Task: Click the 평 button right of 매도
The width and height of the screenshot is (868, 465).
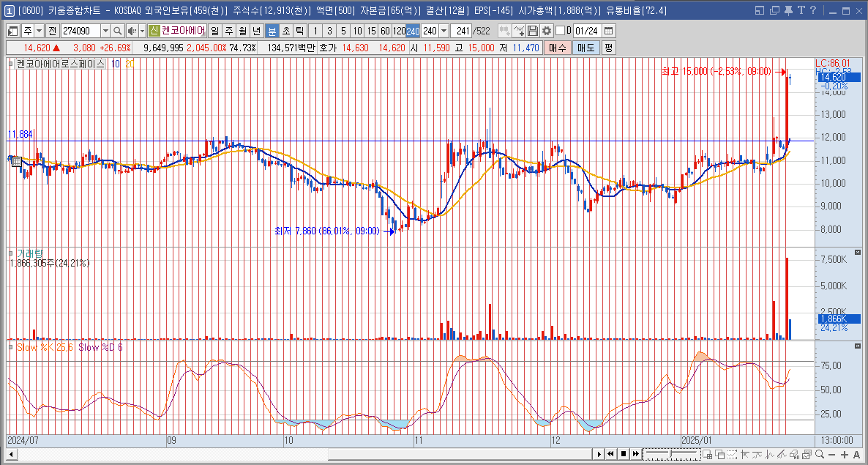Action: click(x=608, y=48)
